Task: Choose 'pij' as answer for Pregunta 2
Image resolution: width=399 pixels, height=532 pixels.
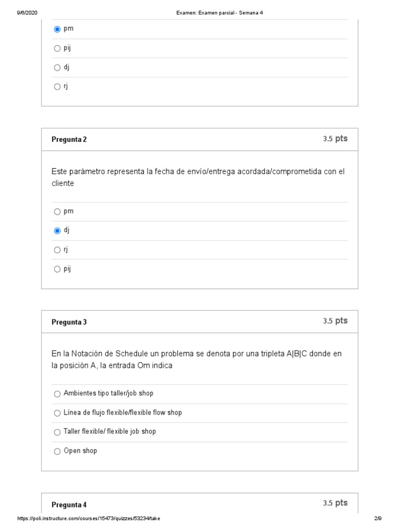Action: (x=57, y=269)
